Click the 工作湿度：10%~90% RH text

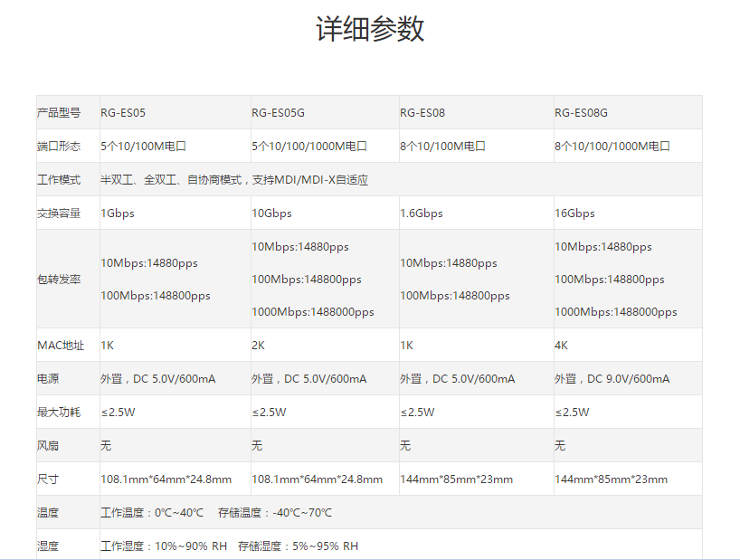164,546
